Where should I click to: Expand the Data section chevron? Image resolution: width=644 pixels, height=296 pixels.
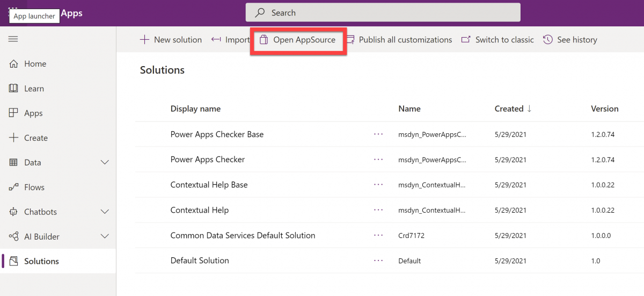[105, 163]
